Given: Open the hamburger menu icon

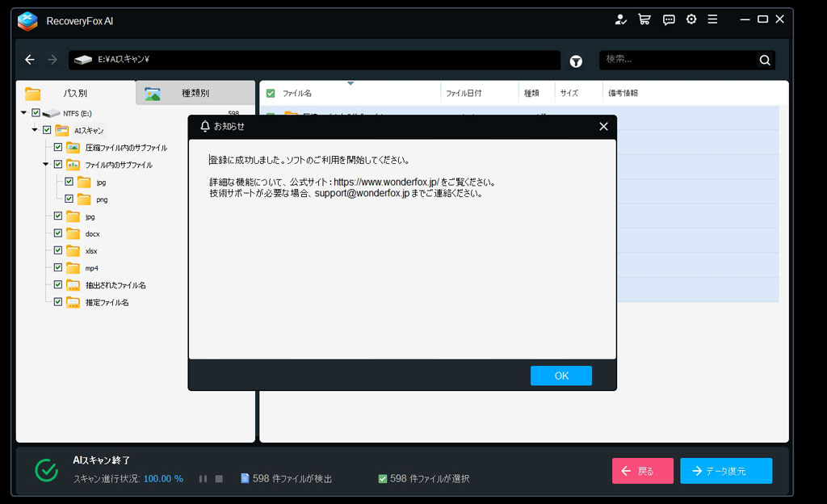Looking at the screenshot, I should 712,19.
